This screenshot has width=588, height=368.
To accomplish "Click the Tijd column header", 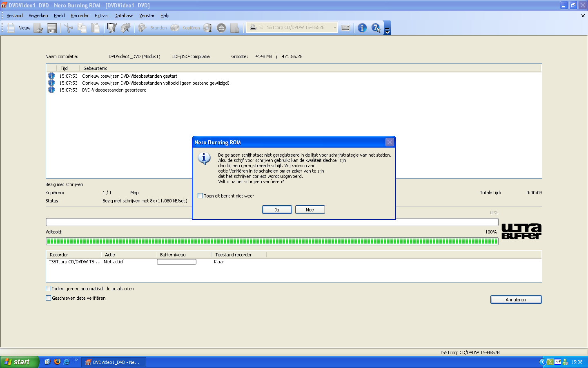I will 68,68.
